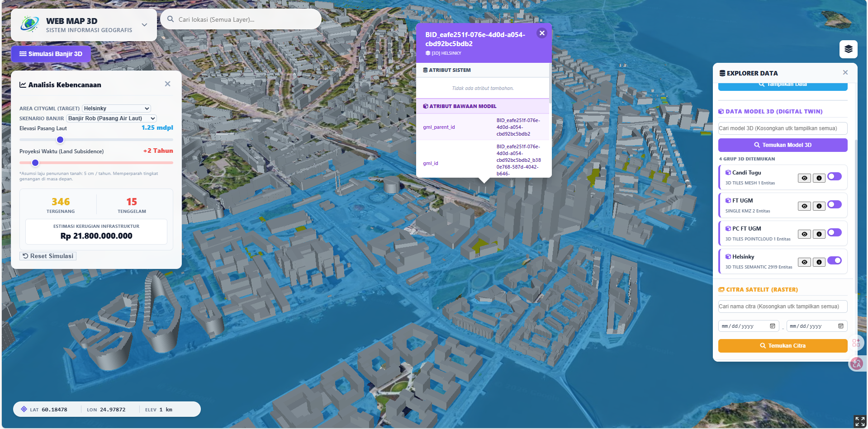868x429 pixels.
Task: Disable the Helsinky layer toggle
Action: (x=834, y=261)
